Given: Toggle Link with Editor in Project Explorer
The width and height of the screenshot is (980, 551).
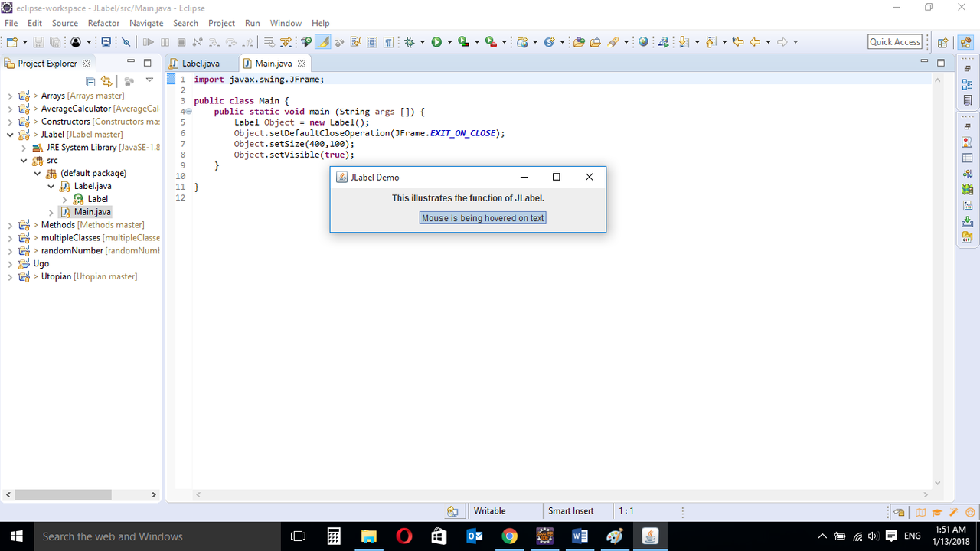Looking at the screenshot, I should pyautogui.click(x=108, y=82).
